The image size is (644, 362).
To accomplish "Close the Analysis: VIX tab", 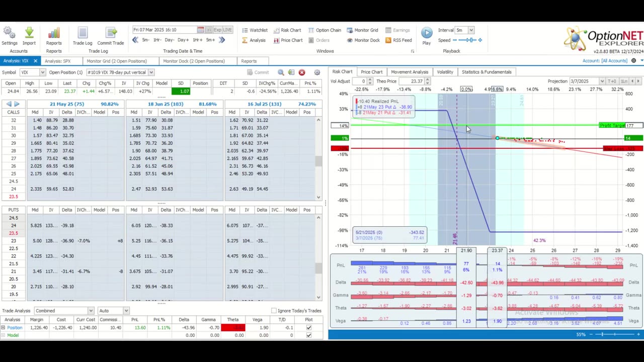I will (x=35, y=61).
